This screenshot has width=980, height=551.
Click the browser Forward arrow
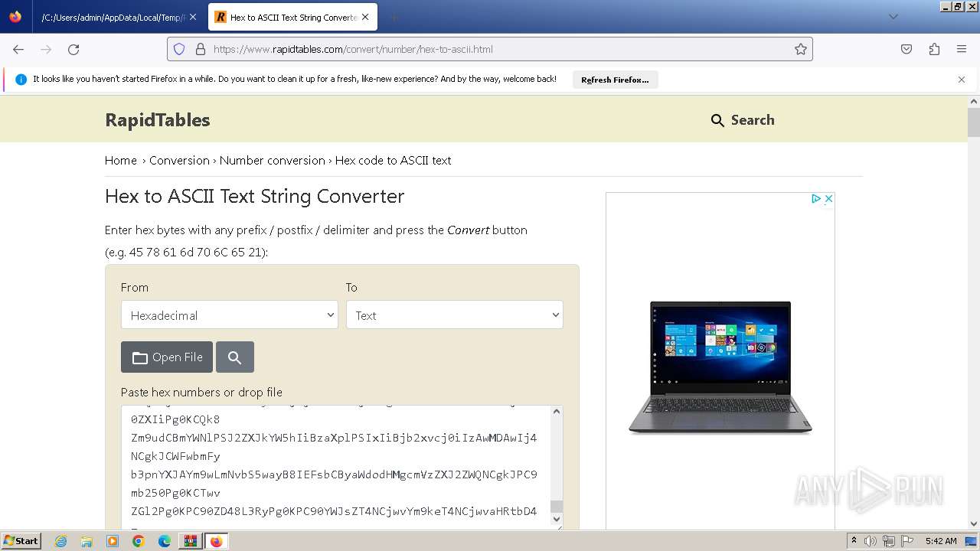pos(46,49)
